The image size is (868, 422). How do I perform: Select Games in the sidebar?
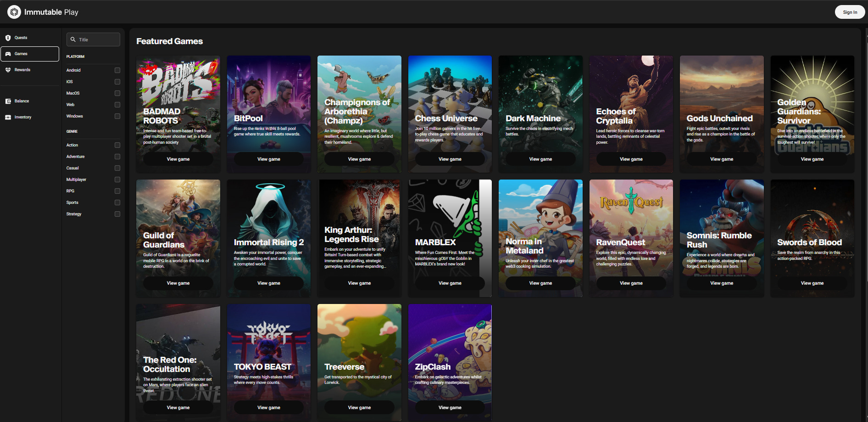point(30,54)
